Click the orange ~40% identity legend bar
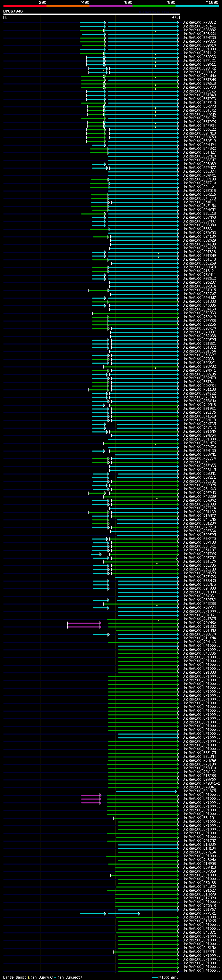222x980 pixels. [x=68, y=6]
